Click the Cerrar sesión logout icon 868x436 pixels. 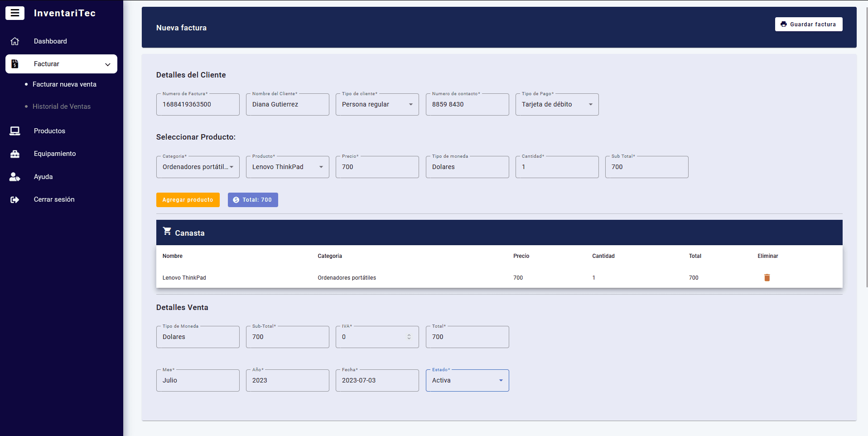15,199
